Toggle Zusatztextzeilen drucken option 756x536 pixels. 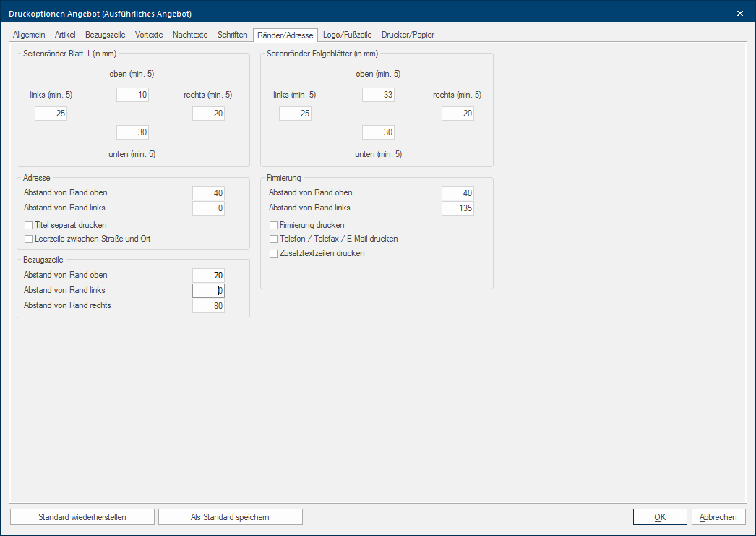tap(273, 254)
